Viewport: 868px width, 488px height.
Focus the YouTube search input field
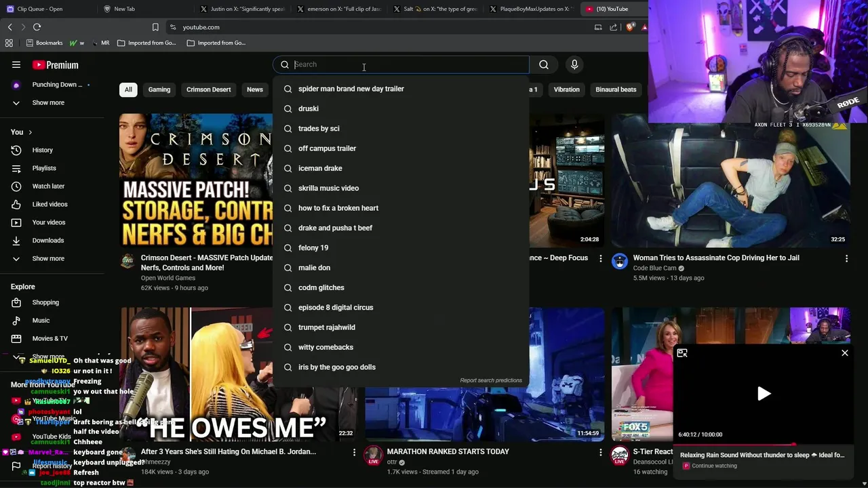tap(410, 64)
